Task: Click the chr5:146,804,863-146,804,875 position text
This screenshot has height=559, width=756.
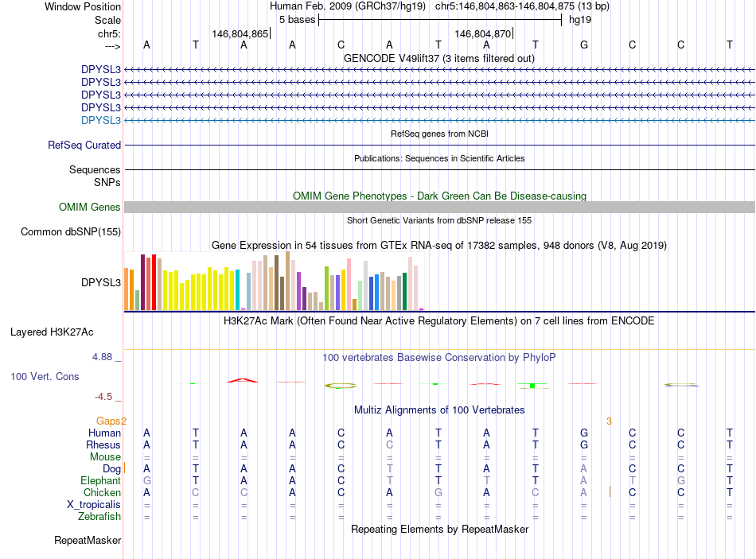Action: point(522,6)
